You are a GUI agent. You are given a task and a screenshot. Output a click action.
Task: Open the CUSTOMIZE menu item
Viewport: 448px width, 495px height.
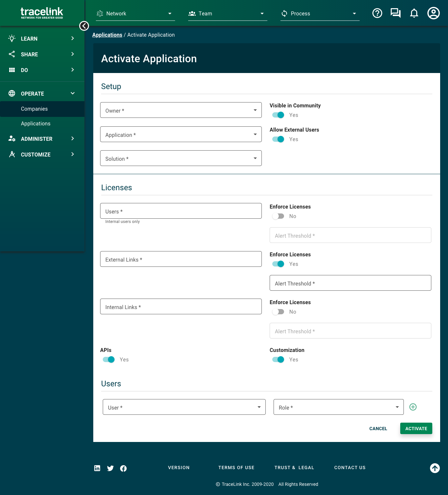point(42,154)
